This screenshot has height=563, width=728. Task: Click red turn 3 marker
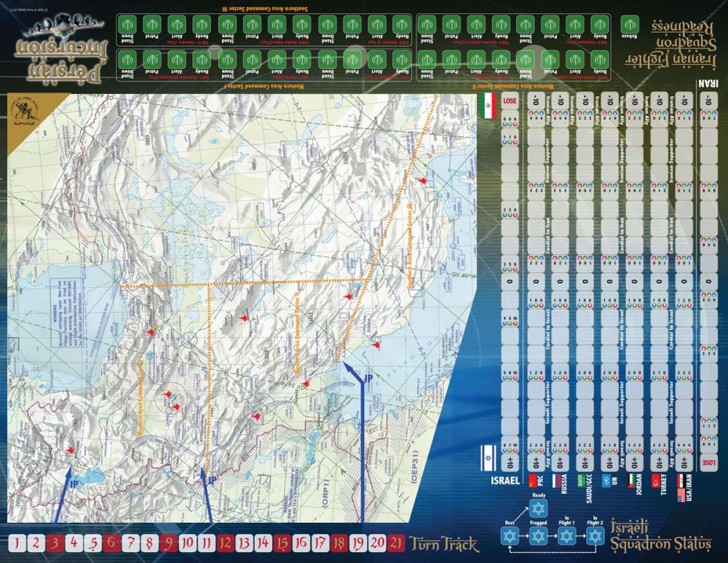55,543
